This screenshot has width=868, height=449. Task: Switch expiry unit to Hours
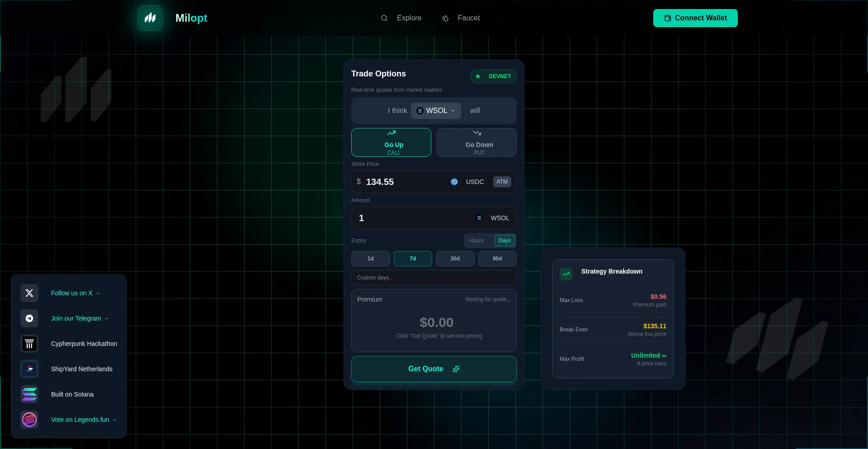pos(476,241)
